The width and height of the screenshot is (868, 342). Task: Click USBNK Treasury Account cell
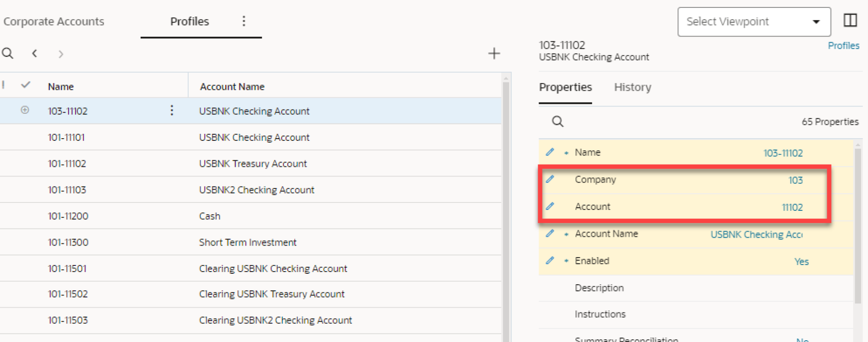tap(253, 163)
